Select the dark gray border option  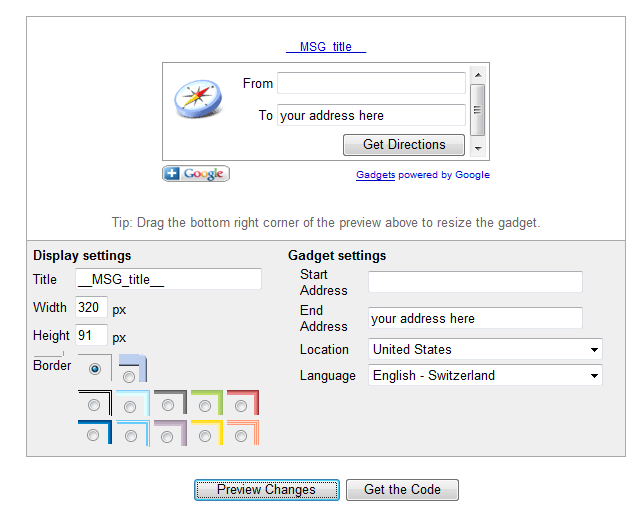pyautogui.click(x=168, y=405)
